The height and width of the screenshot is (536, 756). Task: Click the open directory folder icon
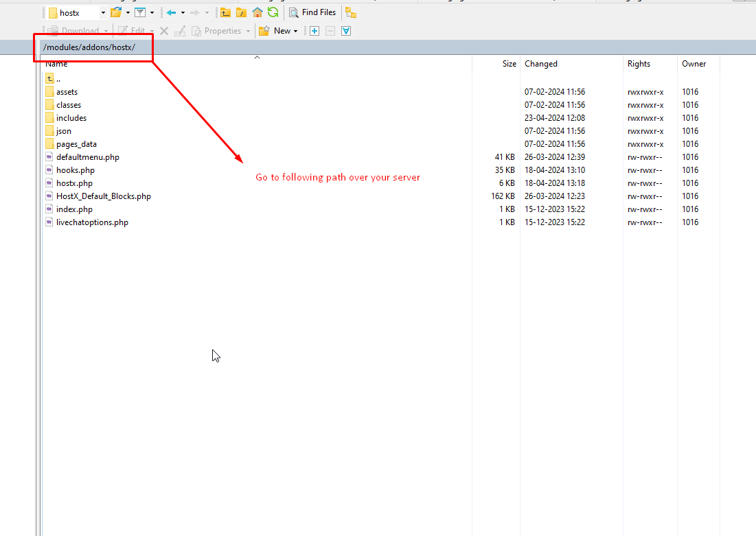coord(116,12)
